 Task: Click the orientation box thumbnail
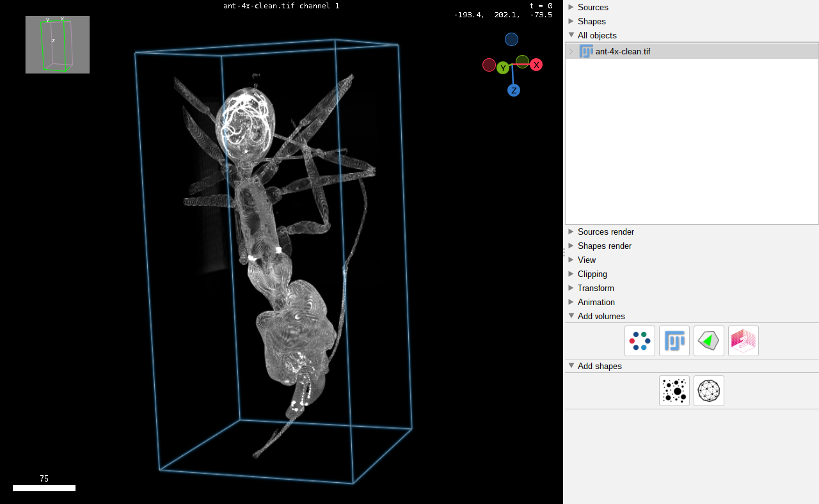58,45
